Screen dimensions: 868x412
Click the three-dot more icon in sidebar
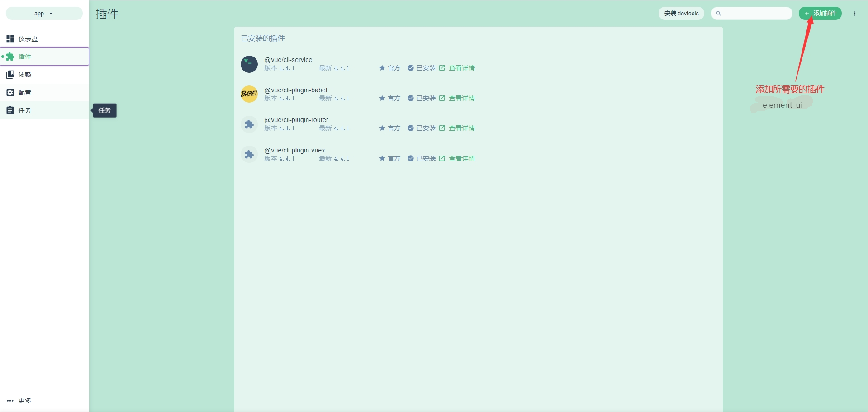pos(10,401)
